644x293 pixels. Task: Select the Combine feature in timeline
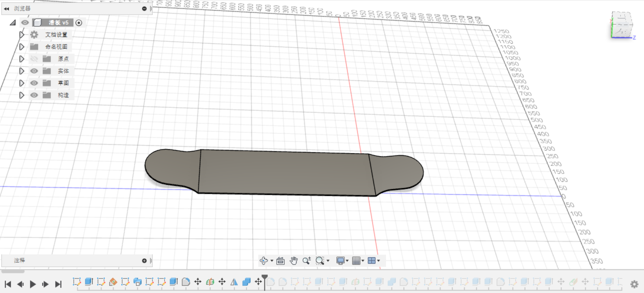pos(246,282)
